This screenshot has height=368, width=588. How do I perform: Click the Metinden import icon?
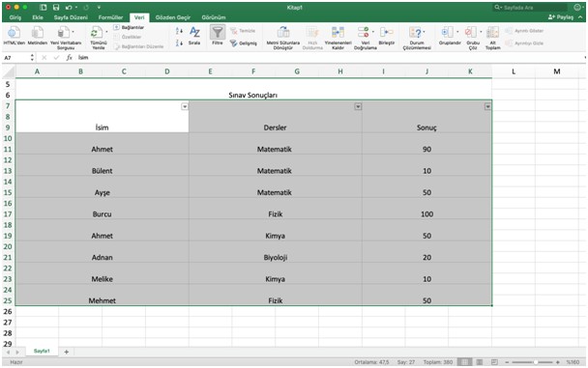click(37, 33)
